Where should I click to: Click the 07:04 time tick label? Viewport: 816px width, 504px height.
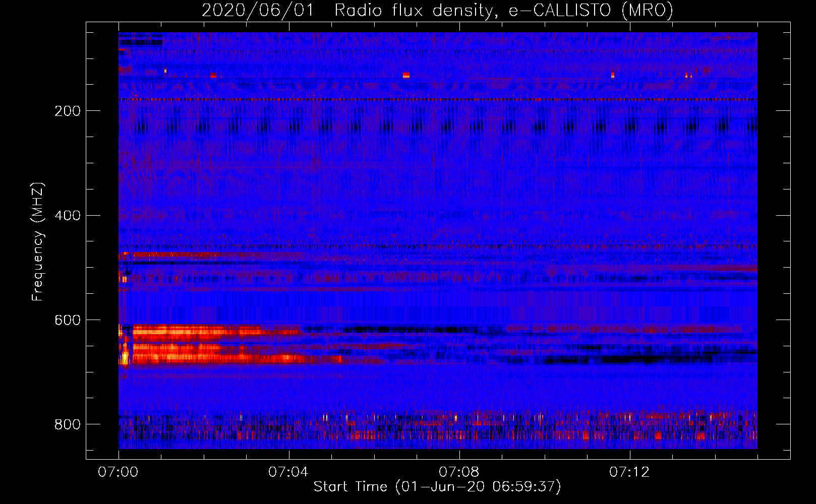click(x=288, y=472)
